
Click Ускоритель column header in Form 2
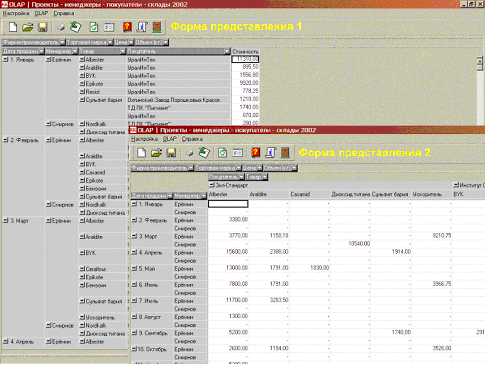point(431,194)
